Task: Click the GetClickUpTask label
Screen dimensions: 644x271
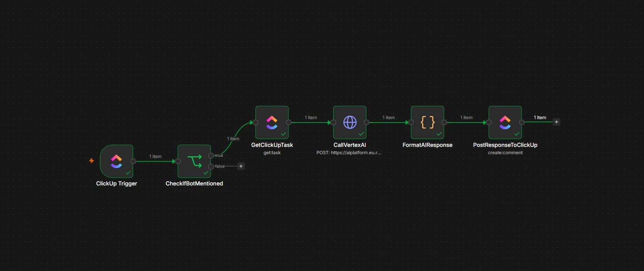Action: click(x=272, y=145)
